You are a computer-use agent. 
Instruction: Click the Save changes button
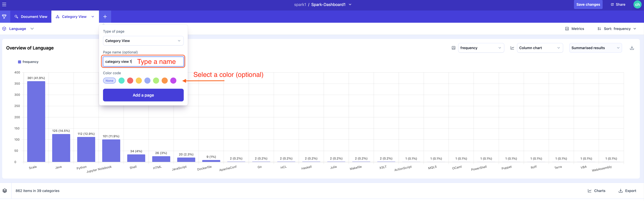tap(588, 4)
